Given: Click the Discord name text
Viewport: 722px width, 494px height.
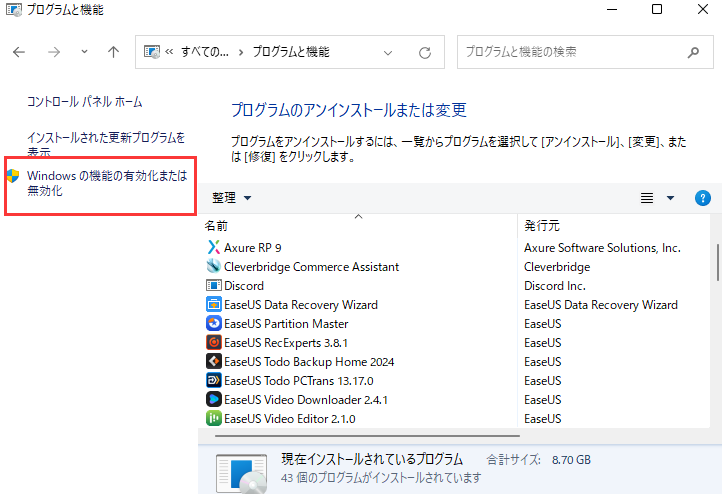Looking at the screenshot, I should [244, 286].
